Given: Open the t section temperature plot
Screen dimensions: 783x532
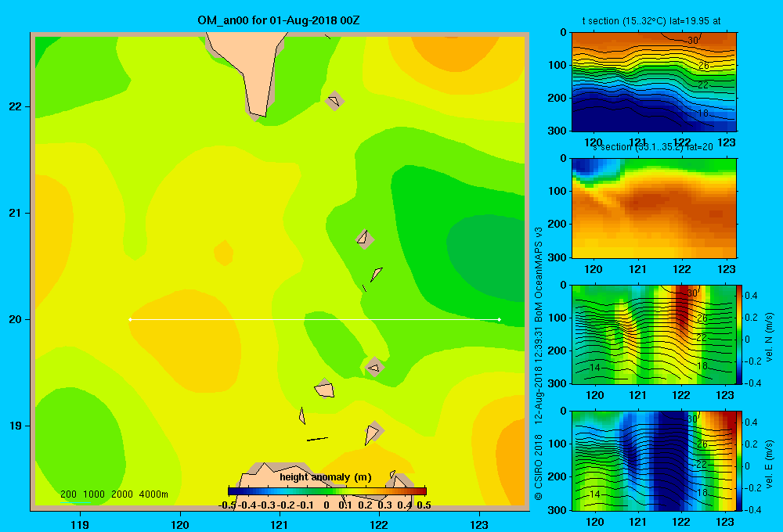Looking at the screenshot, I should [654, 82].
